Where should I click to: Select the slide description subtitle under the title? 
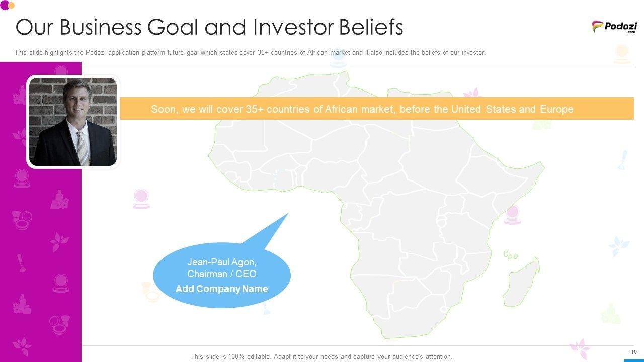[250, 52]
